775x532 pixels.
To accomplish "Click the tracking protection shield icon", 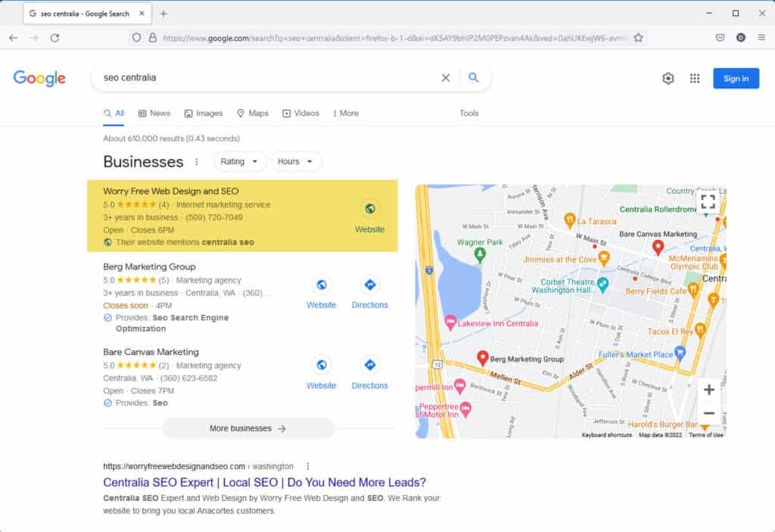I will coord(136,38).
